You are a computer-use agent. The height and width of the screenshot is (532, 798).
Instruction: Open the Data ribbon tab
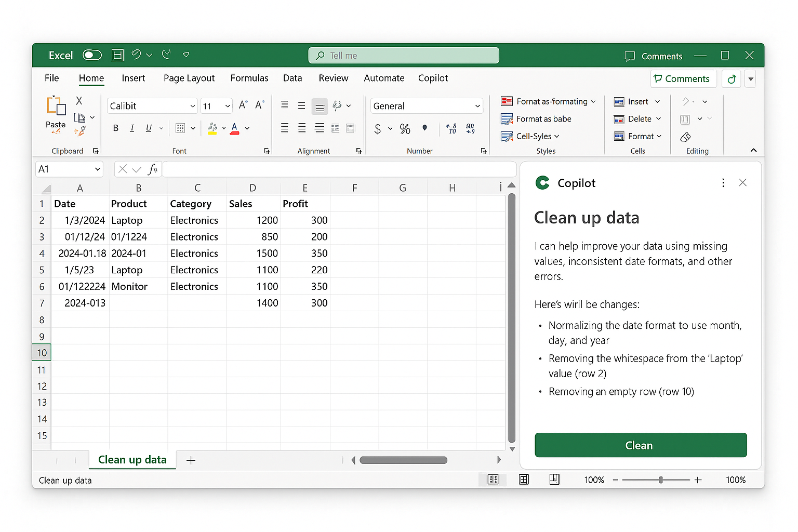tap(292, 78)
